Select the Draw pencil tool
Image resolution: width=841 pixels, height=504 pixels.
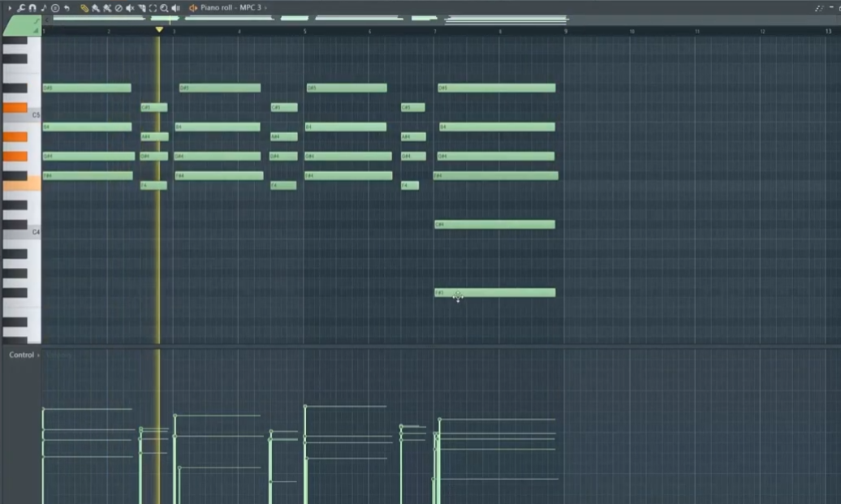click(x=84, y=8)
